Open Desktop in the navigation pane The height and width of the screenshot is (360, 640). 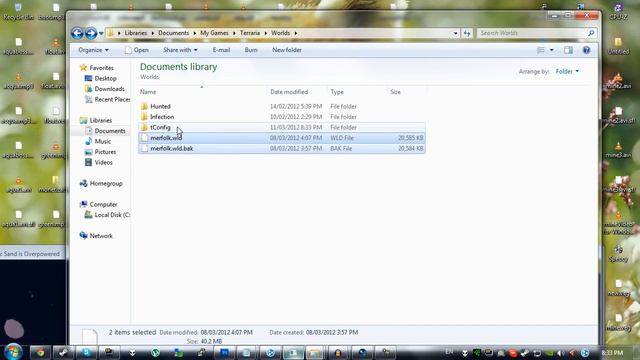pos(105,78)
